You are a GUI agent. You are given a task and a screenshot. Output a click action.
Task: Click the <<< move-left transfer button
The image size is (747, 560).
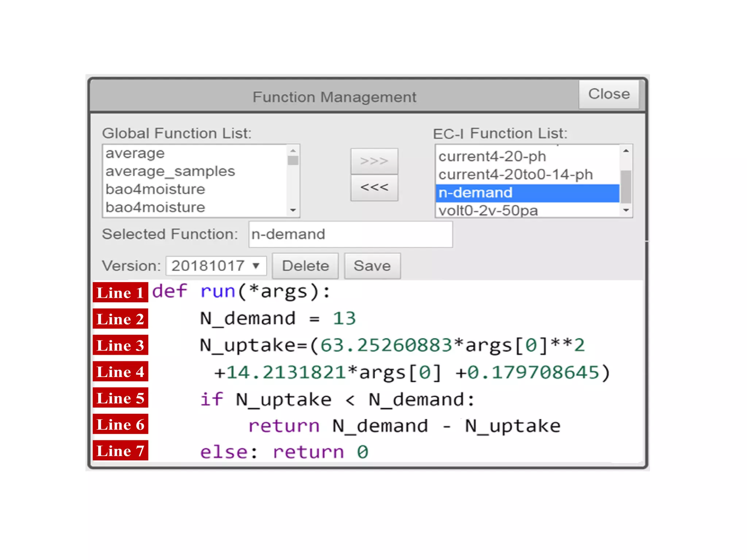374,188
